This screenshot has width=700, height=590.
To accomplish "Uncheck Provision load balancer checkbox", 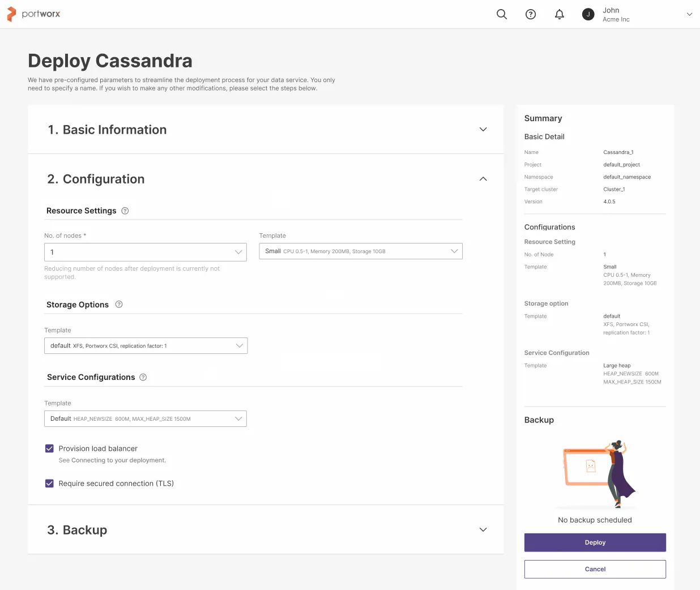I will [49, 448].
